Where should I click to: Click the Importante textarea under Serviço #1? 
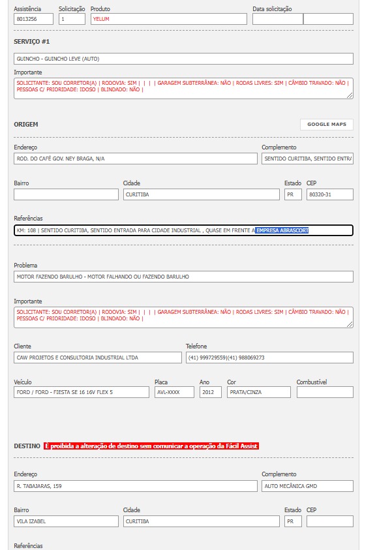(x=183, y=88)
